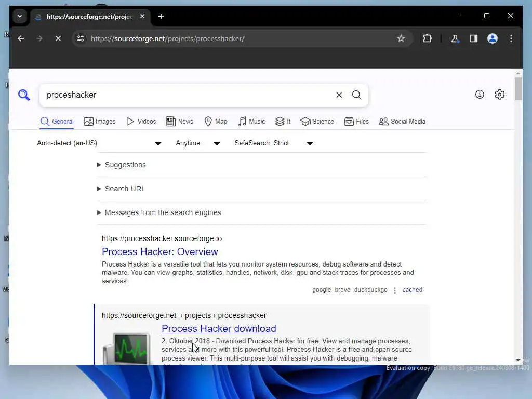
Task: Bookmark this page with the star icon
Action: [x=401, y=38]
